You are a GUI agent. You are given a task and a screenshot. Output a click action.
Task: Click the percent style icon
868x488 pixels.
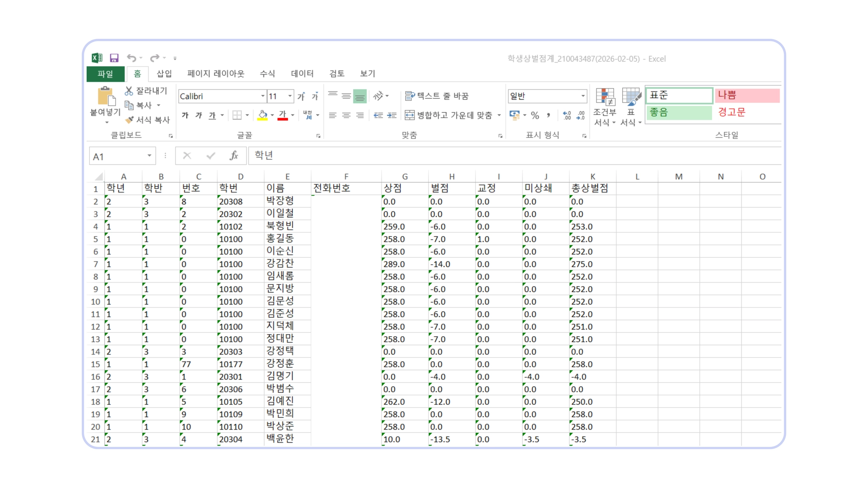click(x=535, y=115)
